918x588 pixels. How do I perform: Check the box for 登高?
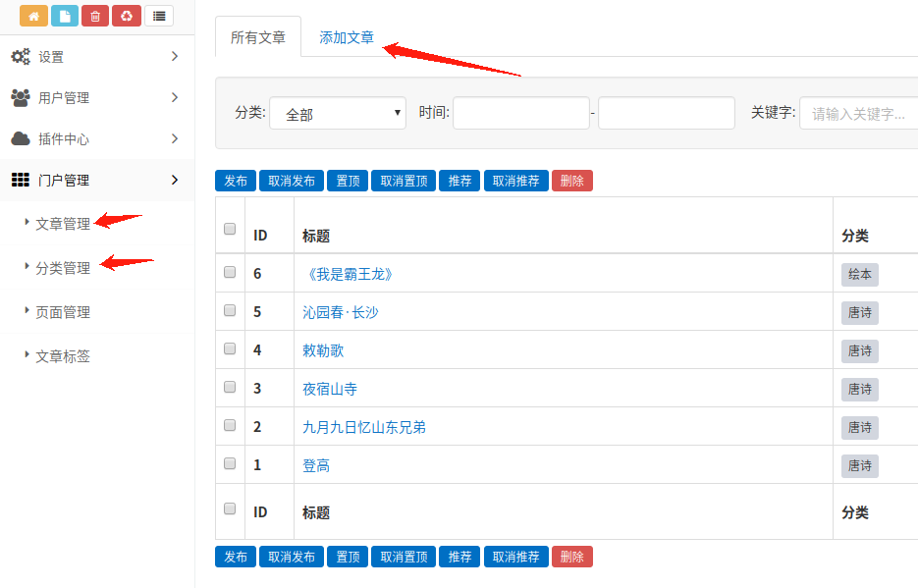[230, 463]
